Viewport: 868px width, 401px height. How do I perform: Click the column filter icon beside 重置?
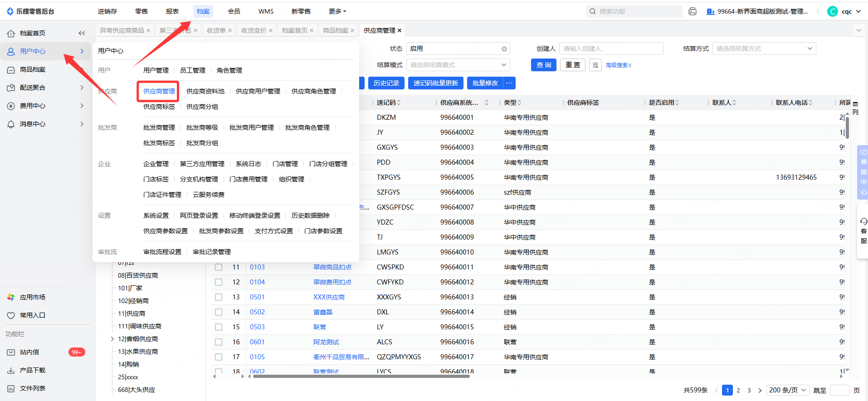595,65
